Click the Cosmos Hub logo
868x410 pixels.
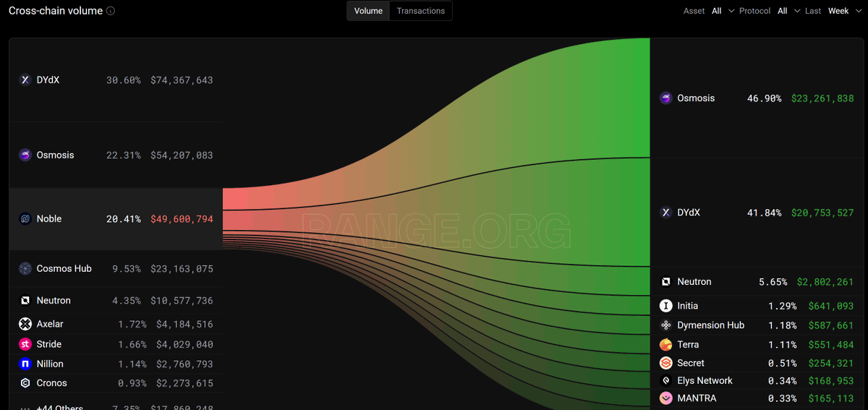tap(25, 269)
